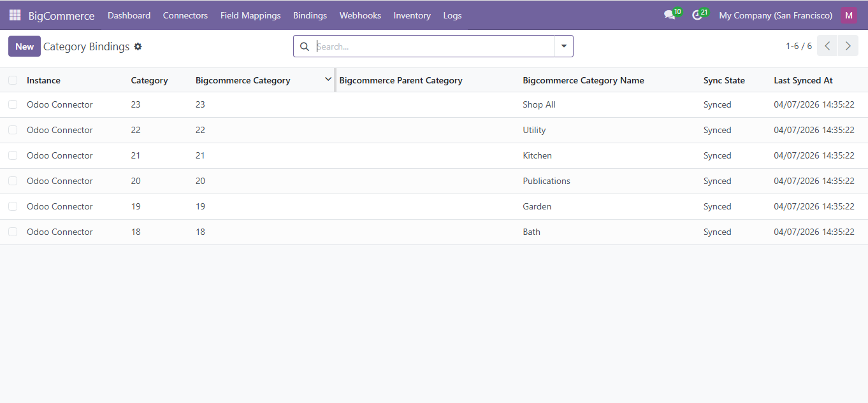Click the search magnifier icon
The image size is (868, 403).
pyautogui.click(x=304, y=46)
